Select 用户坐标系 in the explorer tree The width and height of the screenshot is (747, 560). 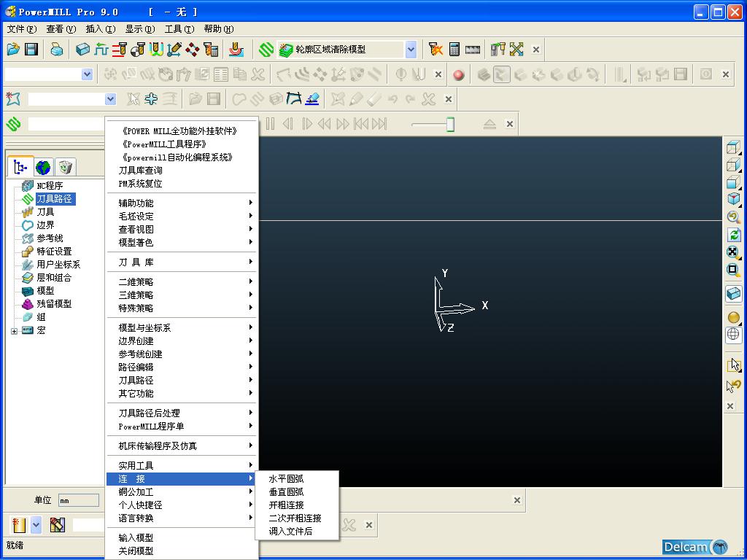58,264
